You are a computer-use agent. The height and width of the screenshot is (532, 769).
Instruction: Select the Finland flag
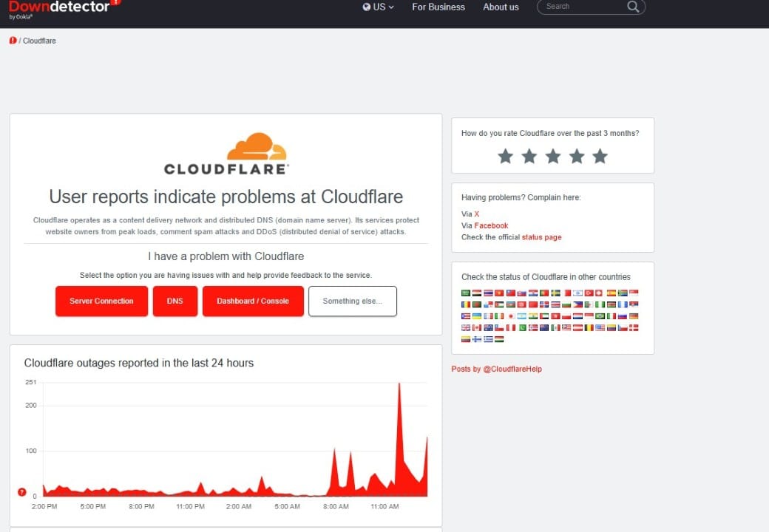tap(477, 339)
